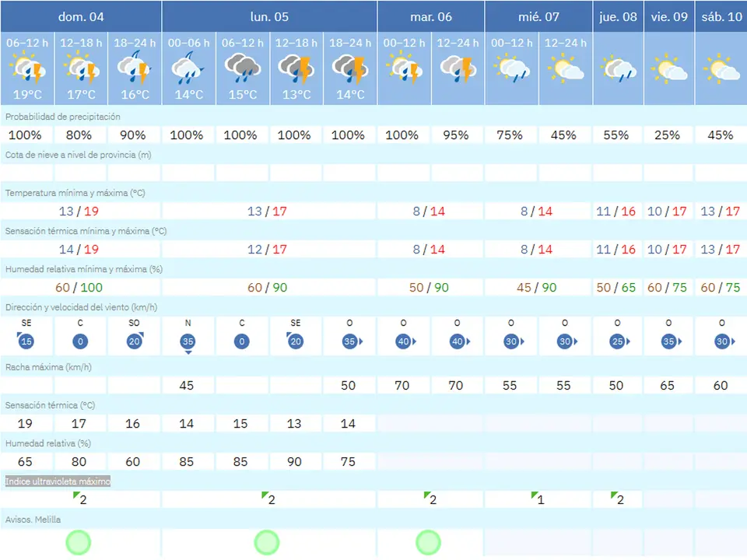Click the lun. 05 00–06 h weather icon
Image resolution: width=747 pixels, height=560 pixels.
tap(188, 68)
